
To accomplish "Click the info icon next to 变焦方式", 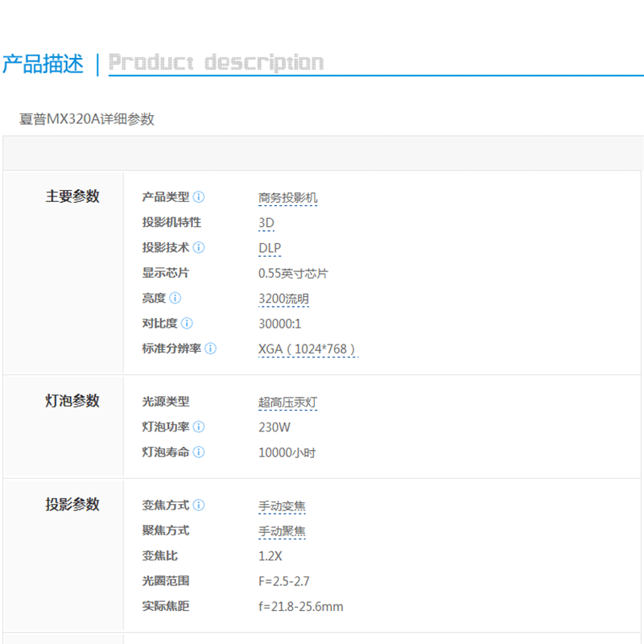I will (x=199, y=506).
